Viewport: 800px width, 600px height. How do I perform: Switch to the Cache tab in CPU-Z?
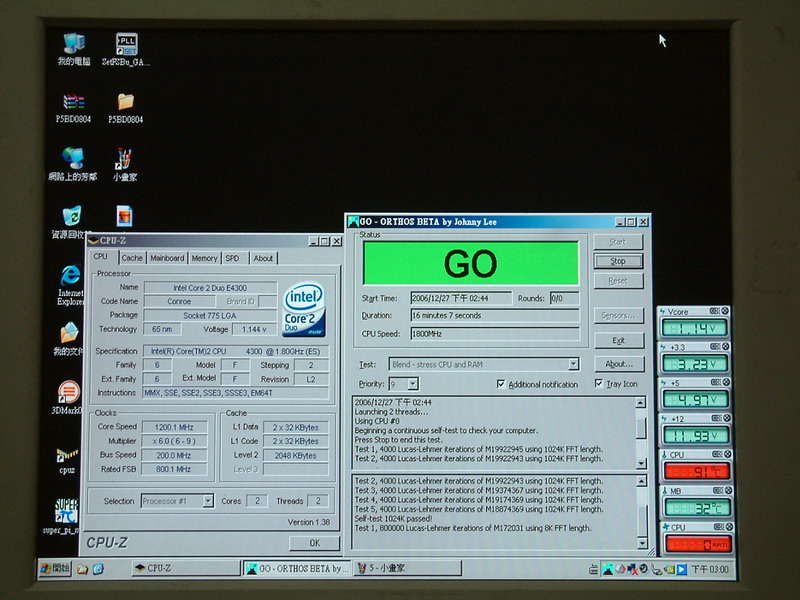click(132, 258)
